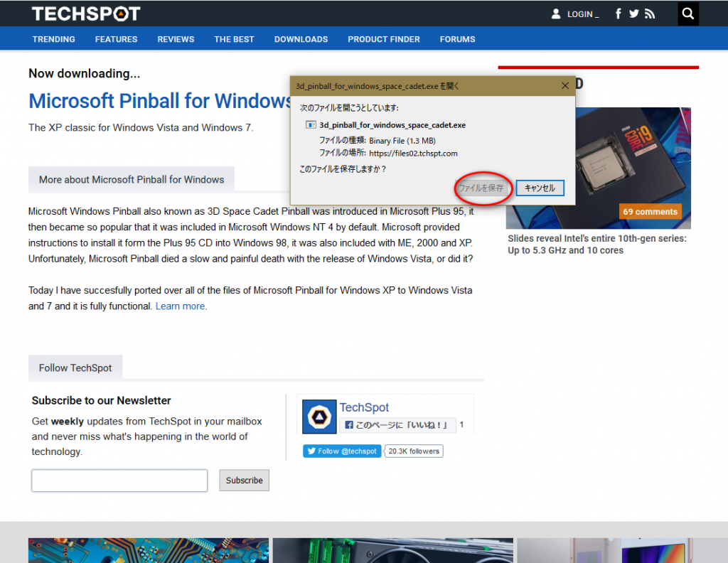Open the TRENDING menu item
The width and height of the screenshot is (728, 563).
(x=54, y=39)
